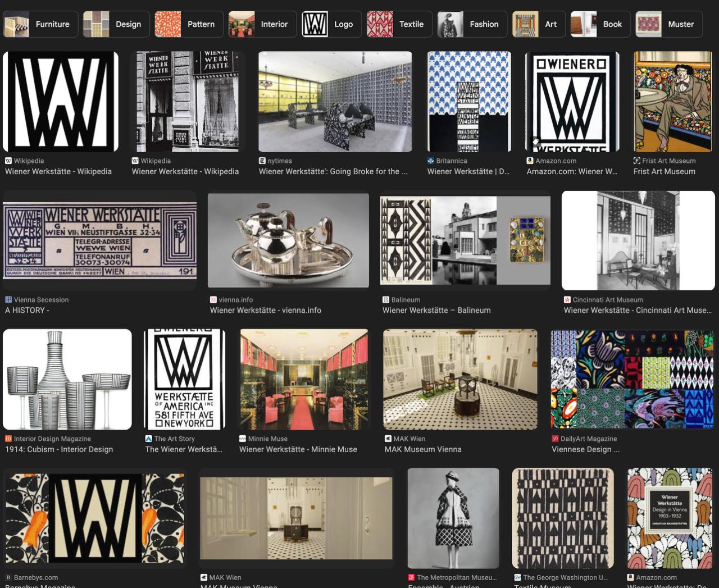Click the nytimes source icon below the showroom image
The height and width of the screenshot is (588, 719).
262,161
